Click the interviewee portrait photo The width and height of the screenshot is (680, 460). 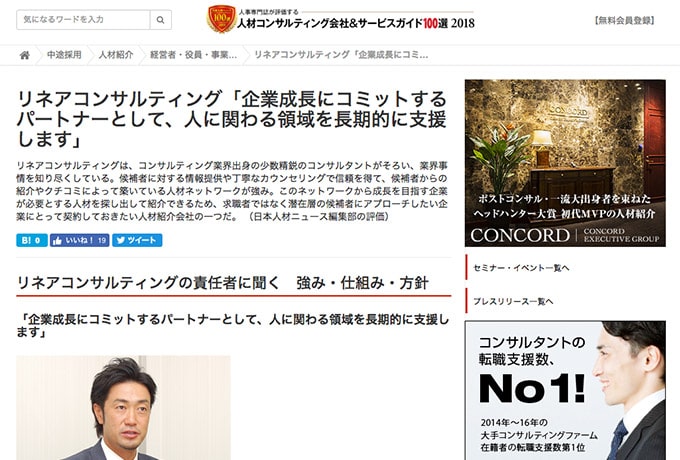pos(124,408)
